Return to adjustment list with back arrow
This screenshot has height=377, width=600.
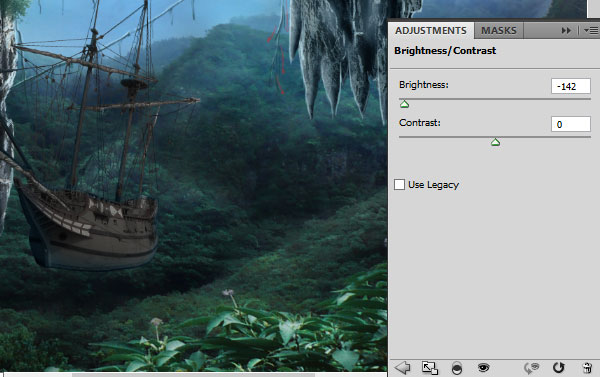click(403, 368)
